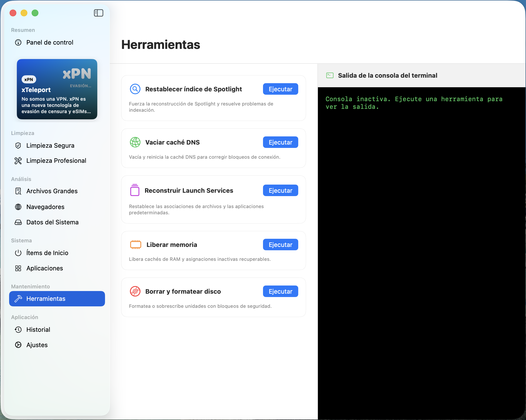Show Datos del Sistema
Image resolution: width=526 pixels, height=420 pixels.
[57, 222]
